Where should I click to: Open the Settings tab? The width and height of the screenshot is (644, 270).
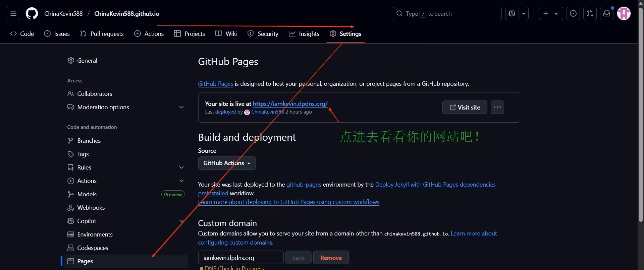[345, 34]
